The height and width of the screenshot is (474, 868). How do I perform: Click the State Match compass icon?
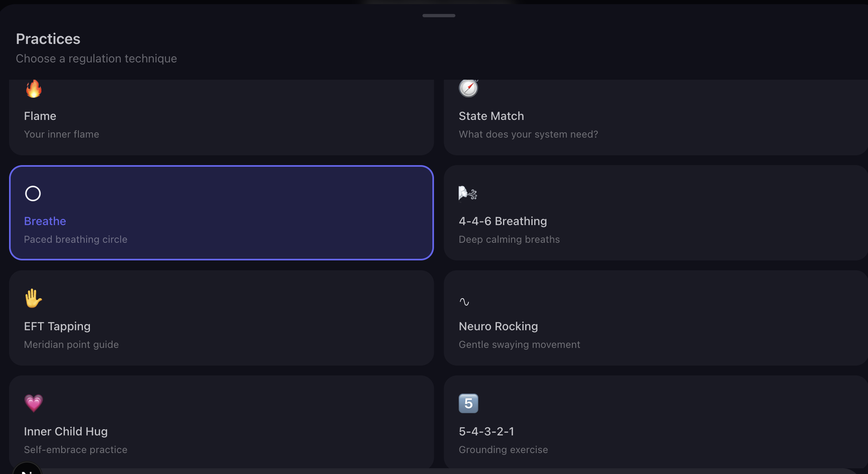(x=468, y=88)
